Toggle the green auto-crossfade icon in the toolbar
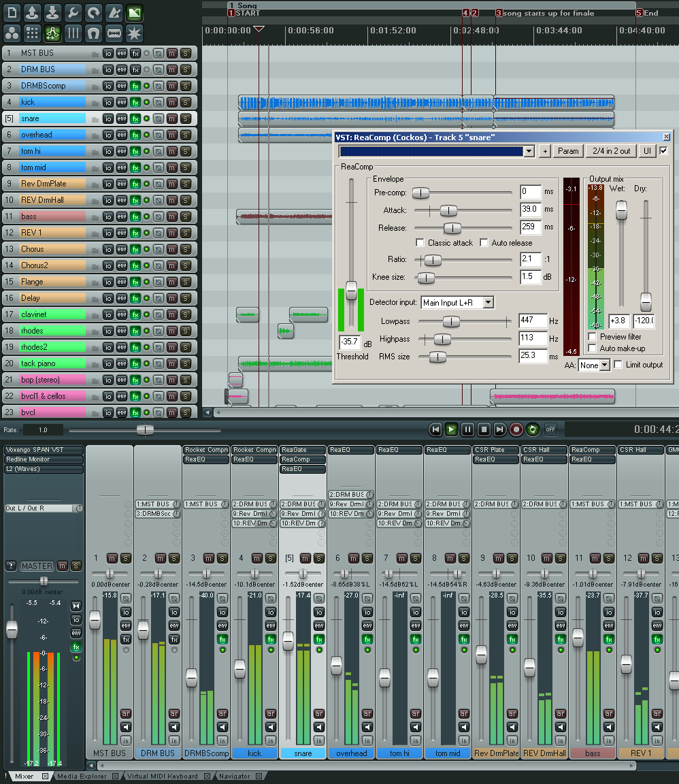 point(135,12)
